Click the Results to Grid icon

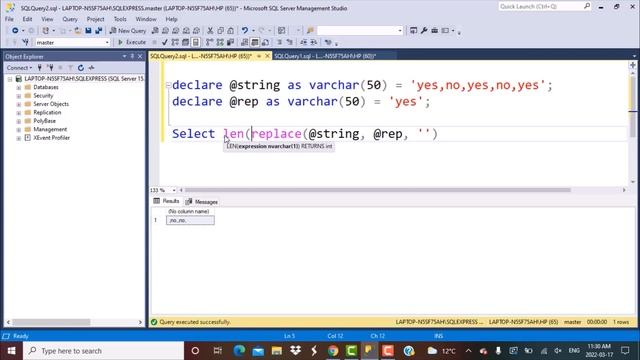pyautogui.click(x=254, y=42)
